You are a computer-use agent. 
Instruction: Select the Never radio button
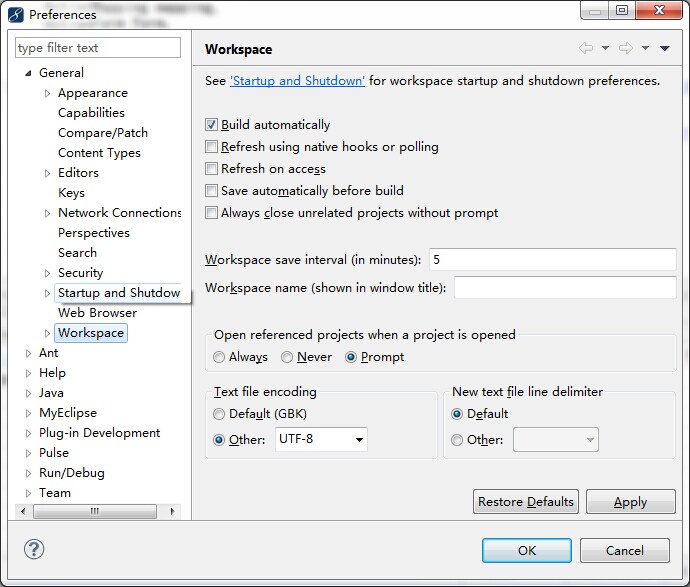pyautogui.click(x=287, y=357)
